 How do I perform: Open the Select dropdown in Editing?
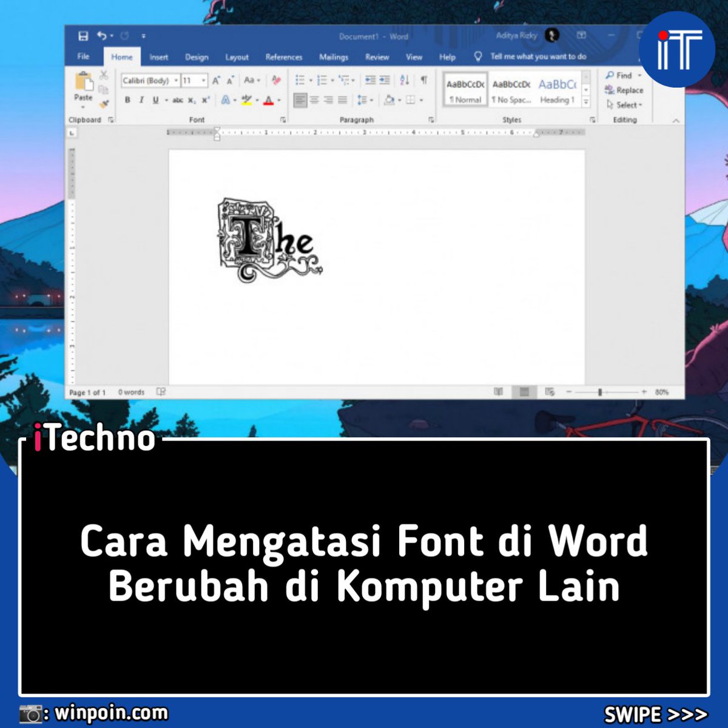pos(624,104)
